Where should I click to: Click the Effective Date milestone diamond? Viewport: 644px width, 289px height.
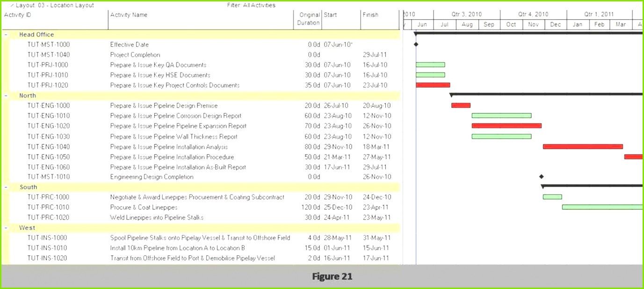click(416, 44)
